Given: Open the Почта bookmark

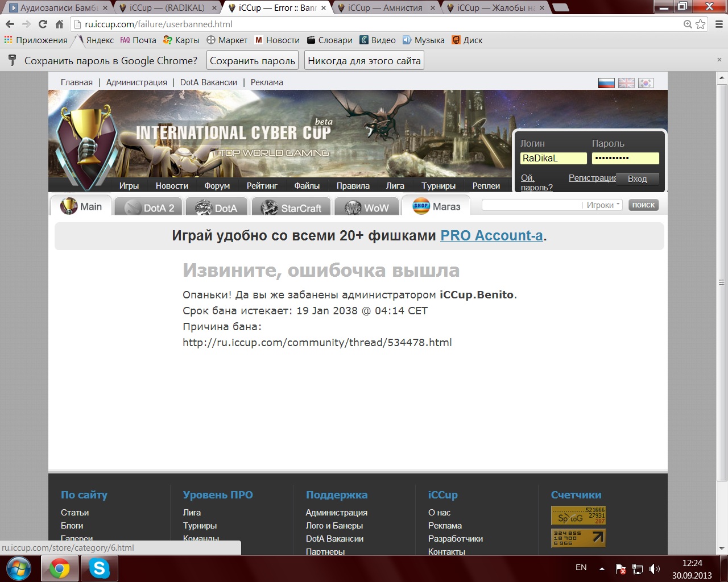Looking at the screenshot, I should pos(138,40).
